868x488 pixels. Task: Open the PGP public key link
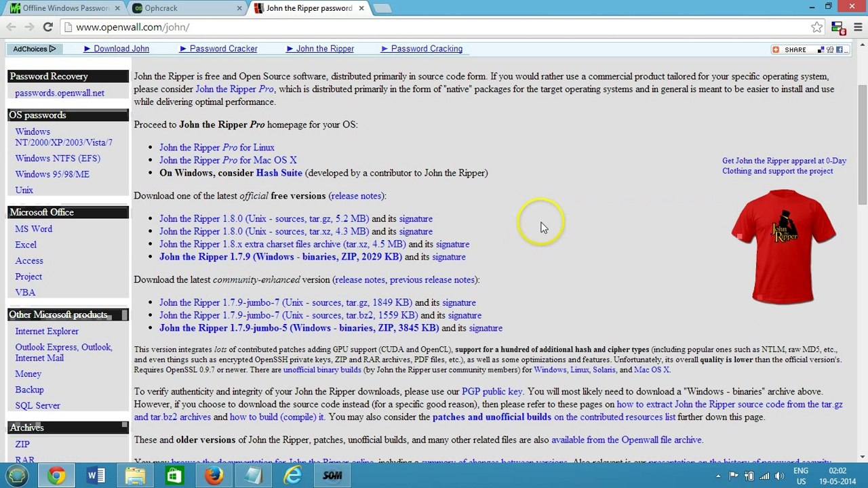coord(492,392)
